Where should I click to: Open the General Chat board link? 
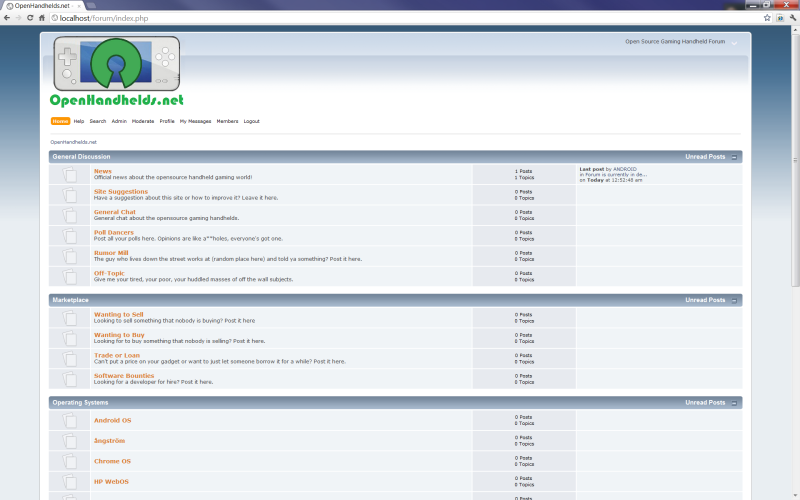tap(115, 212)
